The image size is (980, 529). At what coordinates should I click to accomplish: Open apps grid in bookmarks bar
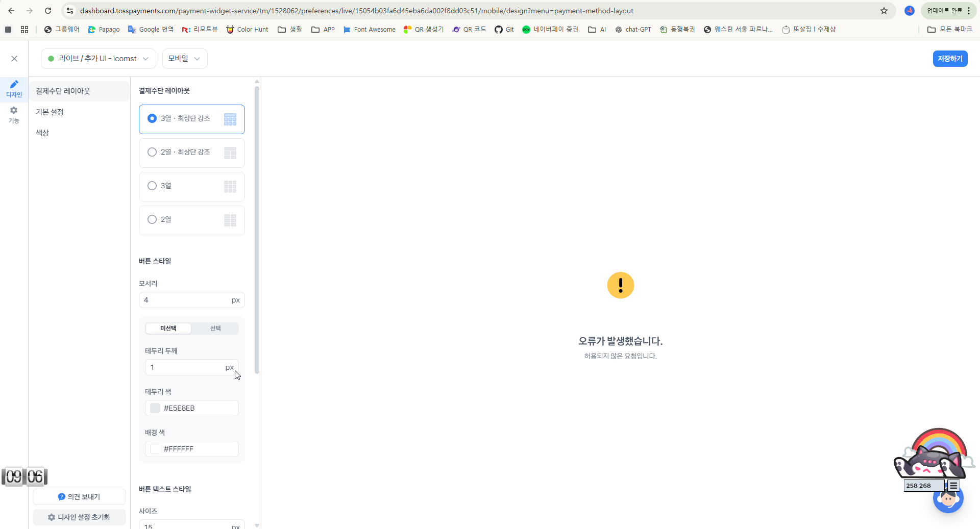pos(24,30)
